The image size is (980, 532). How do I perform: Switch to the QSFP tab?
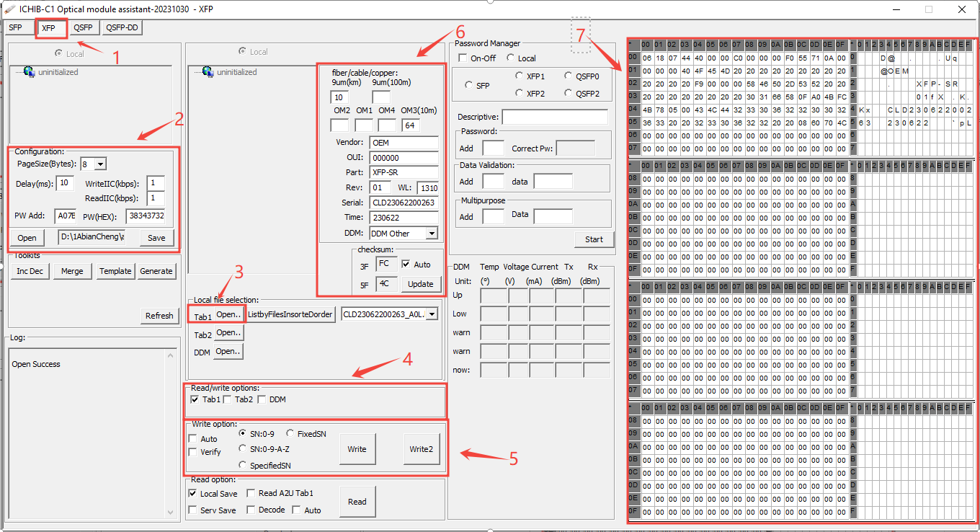(x=84, y=27)
